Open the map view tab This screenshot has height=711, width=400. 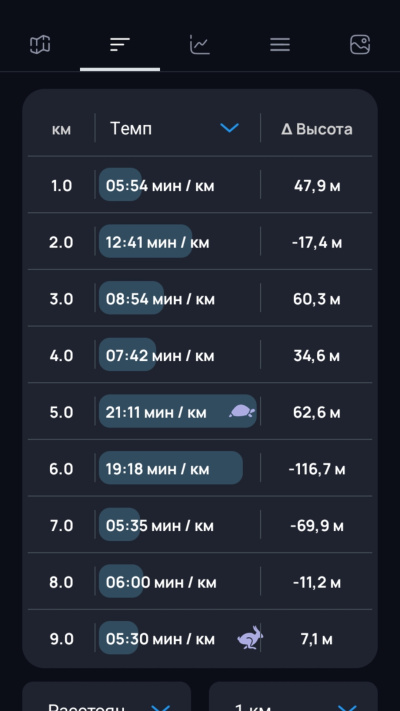[x=40, y=45]
